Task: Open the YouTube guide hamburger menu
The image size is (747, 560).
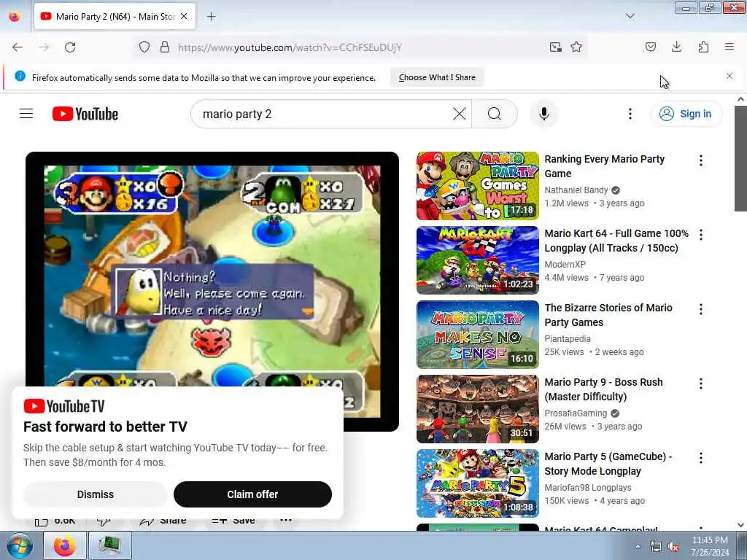Action: pyautogui.click(x=26, y=114)
